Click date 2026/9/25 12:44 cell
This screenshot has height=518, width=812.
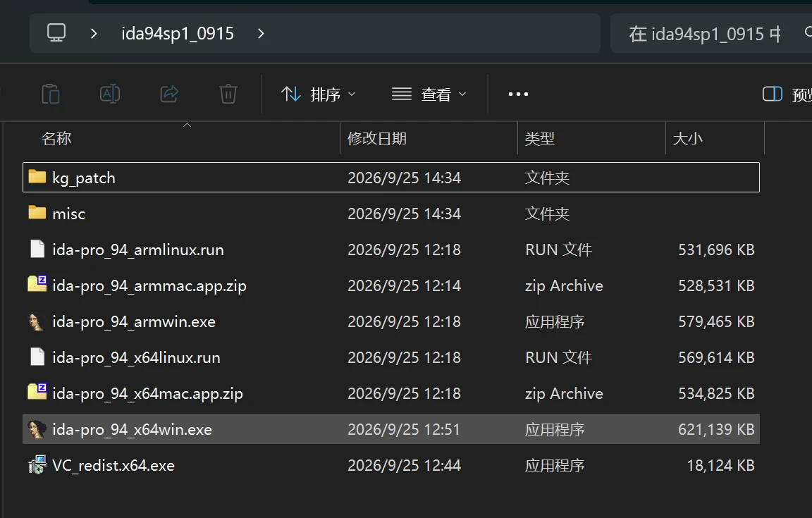[x=404, y=465]
